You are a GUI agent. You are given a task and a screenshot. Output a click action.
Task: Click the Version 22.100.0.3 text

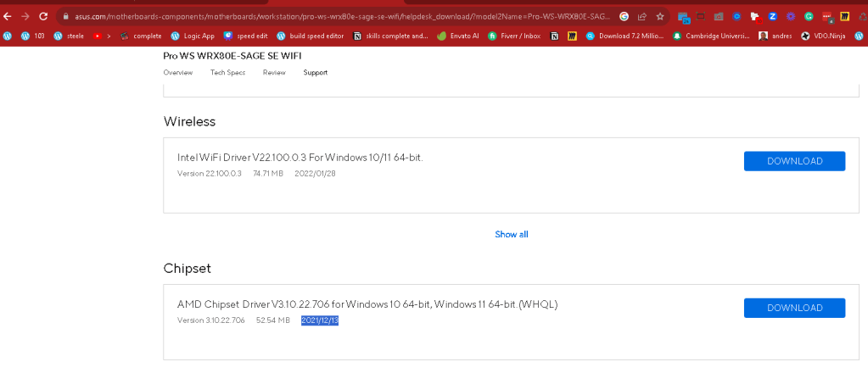pyautogui.click(x=210, y=174)
